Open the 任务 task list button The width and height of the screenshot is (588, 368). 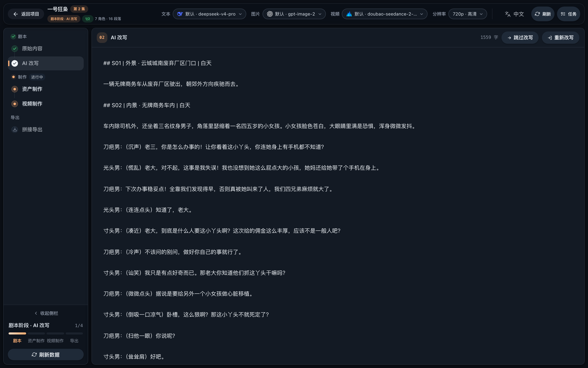(x=568, y=14)
